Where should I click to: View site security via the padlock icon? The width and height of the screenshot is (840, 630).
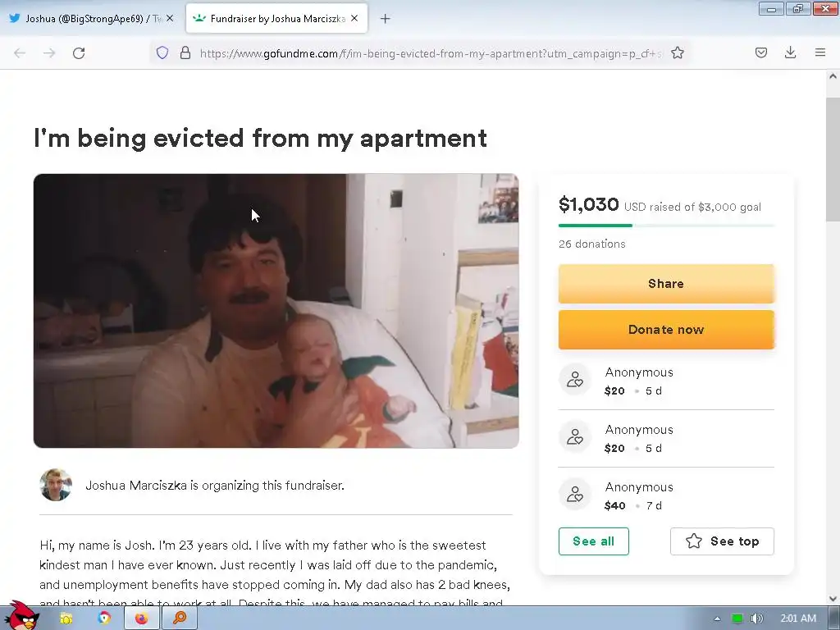click(x=185, y=53)
